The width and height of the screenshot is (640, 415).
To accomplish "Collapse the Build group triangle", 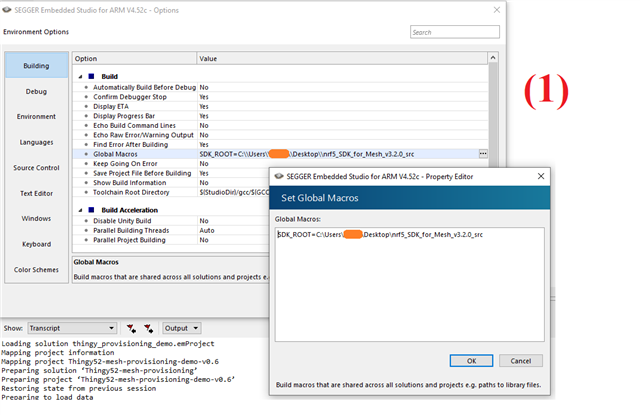I will tap(80, 76).
